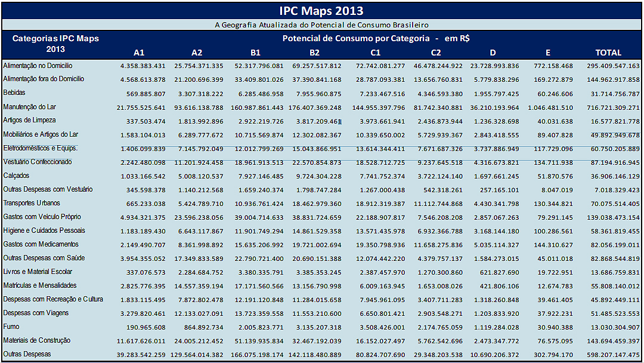Click 'Higiene e Cuidados Pessoais' row label
This screenshot has width=644, height=363.
click(44, 230)
